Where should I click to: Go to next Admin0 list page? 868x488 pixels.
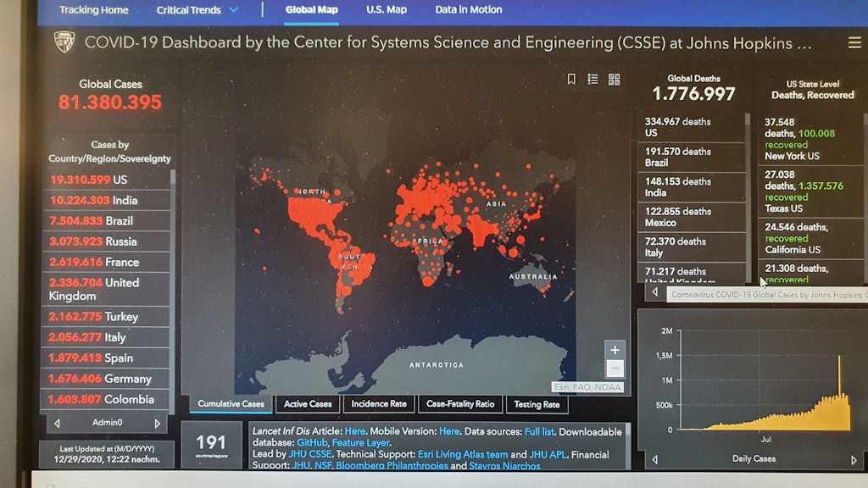[x=157, y=424]
